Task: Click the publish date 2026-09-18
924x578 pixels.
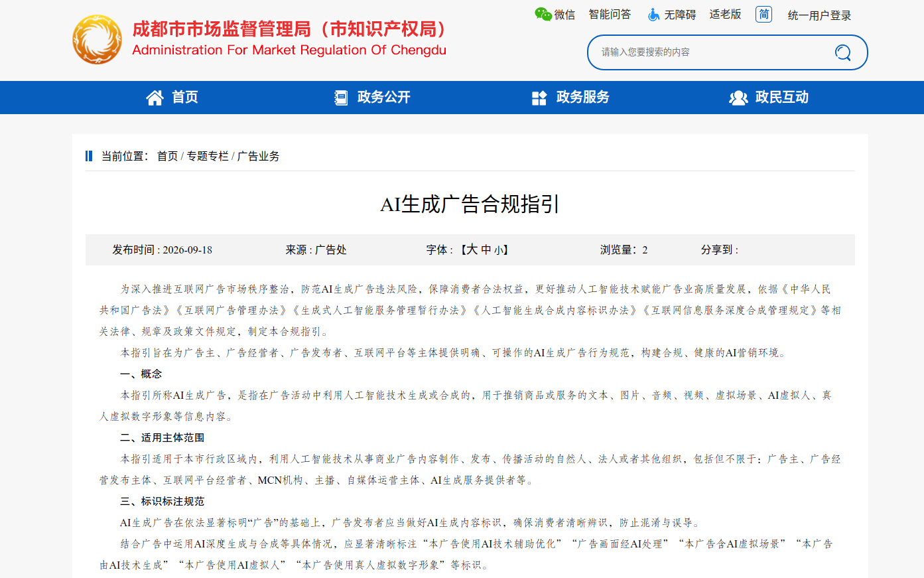Action: click(x=188, y=250)
